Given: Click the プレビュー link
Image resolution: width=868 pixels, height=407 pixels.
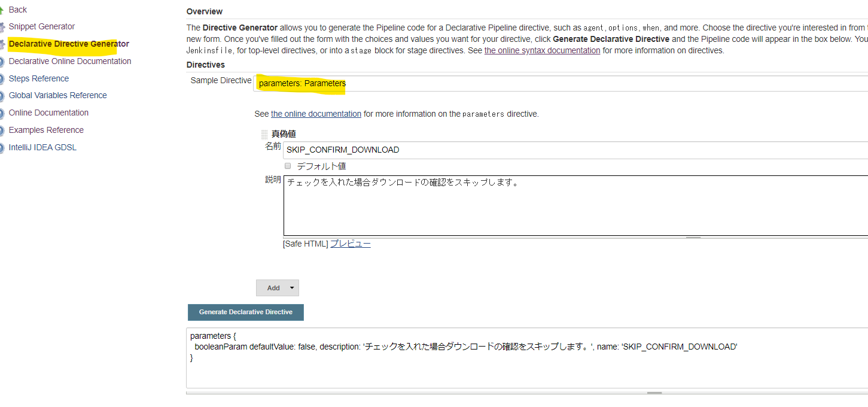Looking at the screenshot, I should (350, 244).
